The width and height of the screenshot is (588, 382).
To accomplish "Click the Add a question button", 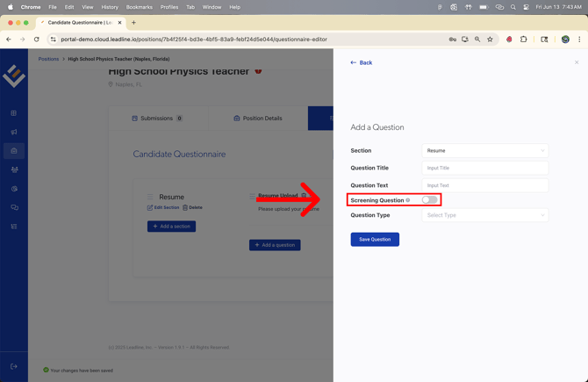I will coord(275,245).
